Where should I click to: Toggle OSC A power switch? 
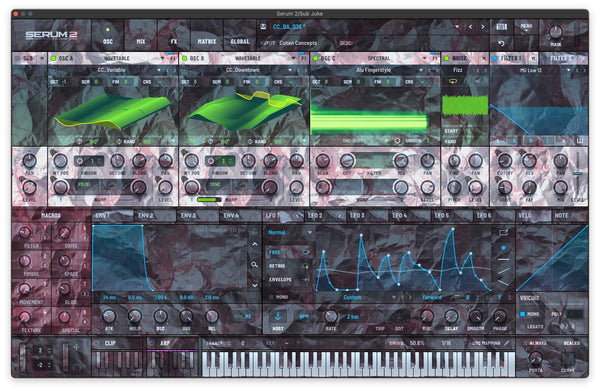click(54, 58)
